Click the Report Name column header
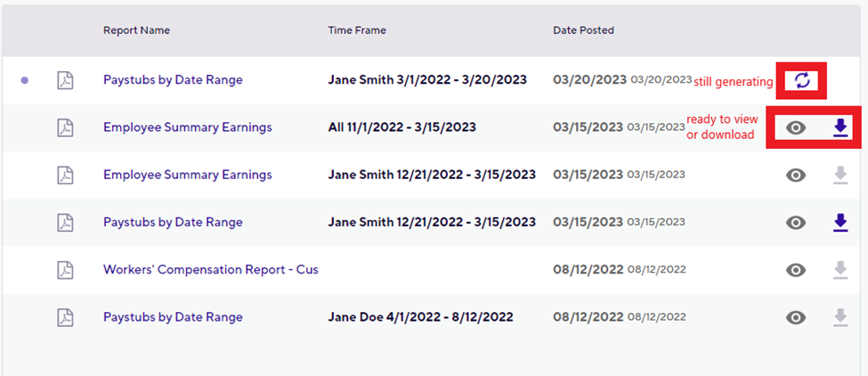The height and width of the screenshot is (376, 868). [x=137, y=30]
